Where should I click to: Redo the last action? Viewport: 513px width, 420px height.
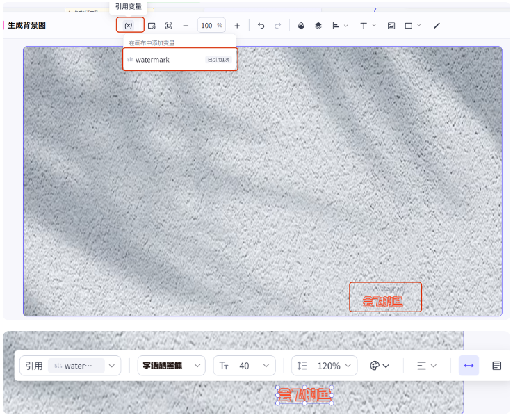278,26
